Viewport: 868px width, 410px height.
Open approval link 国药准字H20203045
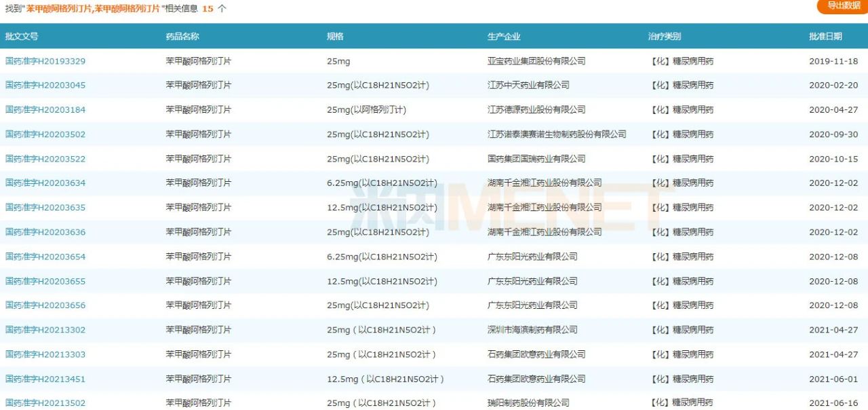coord(45,86)
